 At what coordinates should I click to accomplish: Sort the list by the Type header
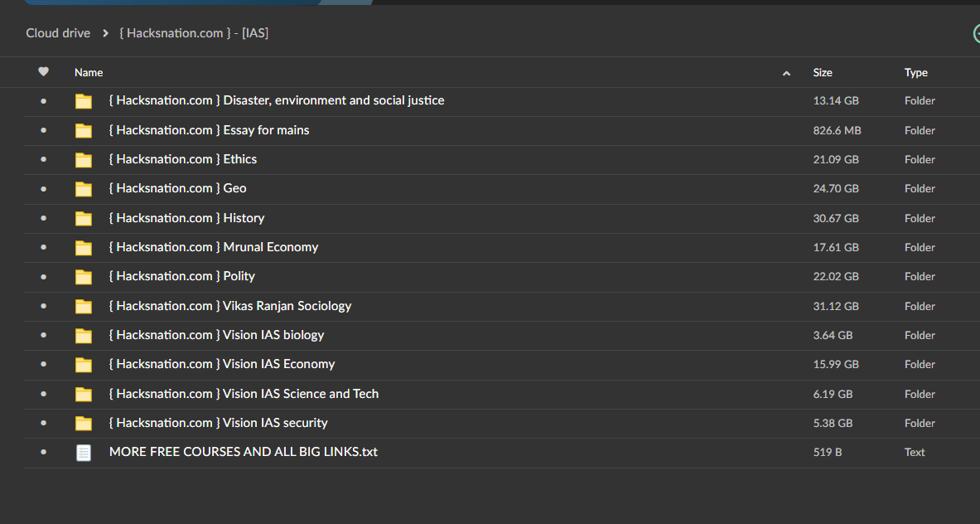(915, 72)
